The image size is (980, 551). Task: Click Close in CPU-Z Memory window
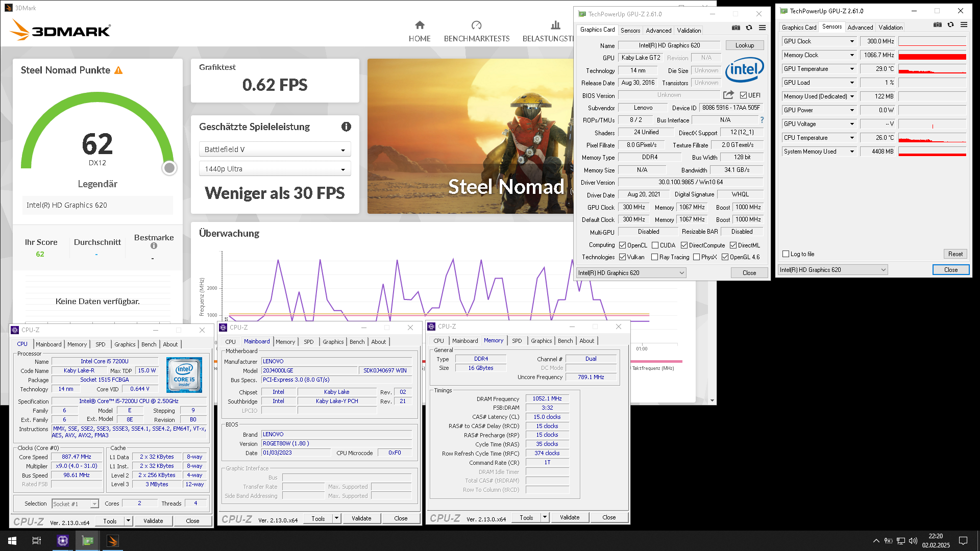click(x=609, y=517)
